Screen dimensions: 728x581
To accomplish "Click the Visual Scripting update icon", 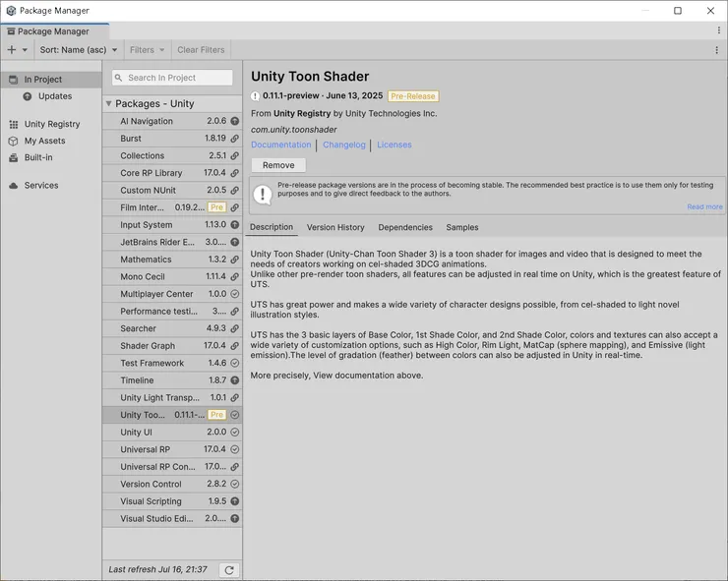I will pyautogui.click(x=235, y=501).
